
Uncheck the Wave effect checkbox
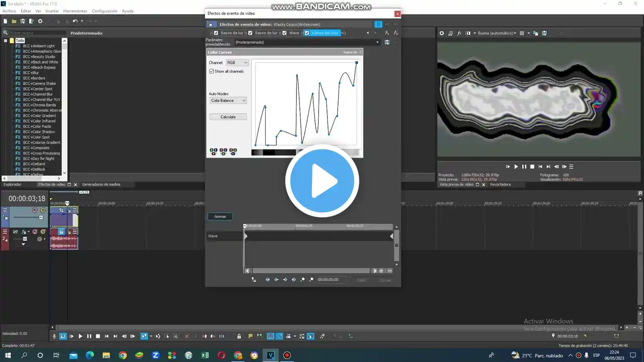click(x=285, y=33)
